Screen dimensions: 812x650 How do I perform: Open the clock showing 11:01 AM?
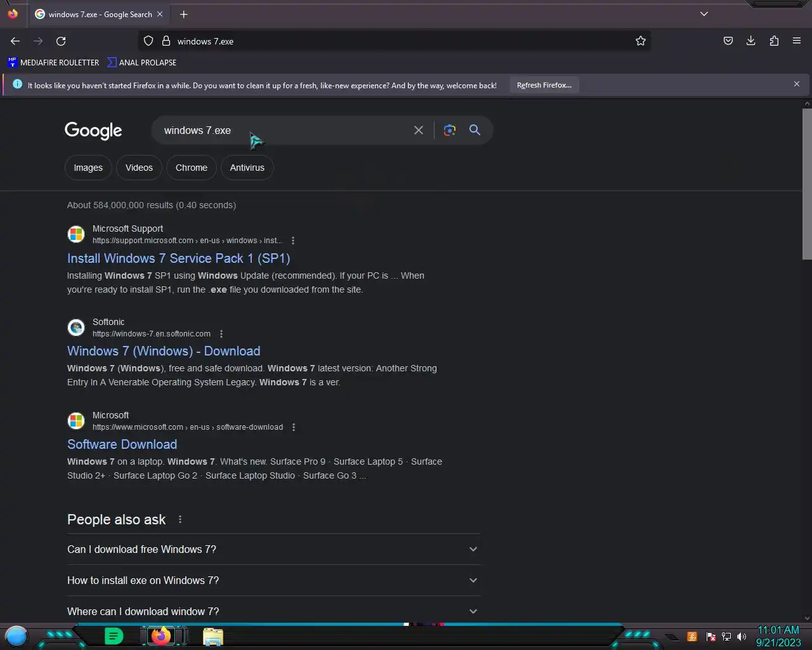[x=778, y=636]
